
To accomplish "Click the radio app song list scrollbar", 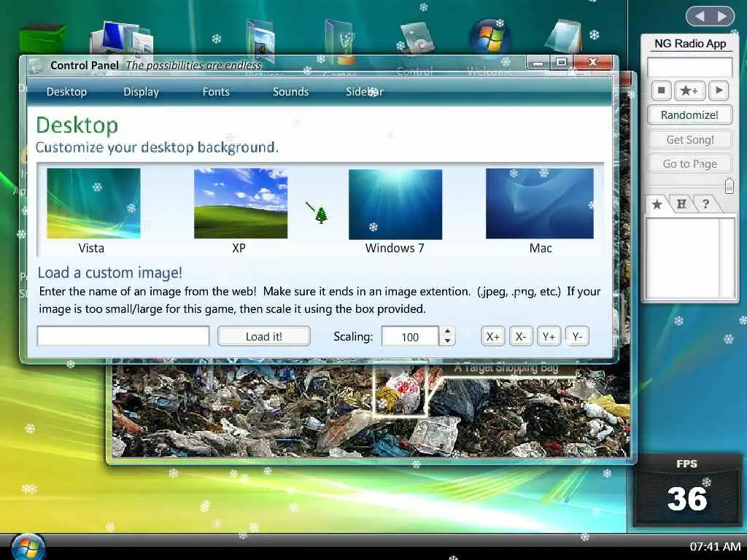I will click(x=727, y=258).
